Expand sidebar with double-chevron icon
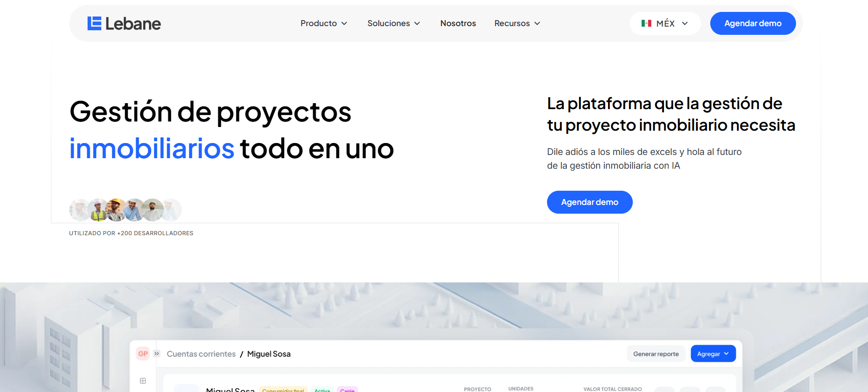The image size is (868, 392). pyautogui.click(x=157, y=353)
